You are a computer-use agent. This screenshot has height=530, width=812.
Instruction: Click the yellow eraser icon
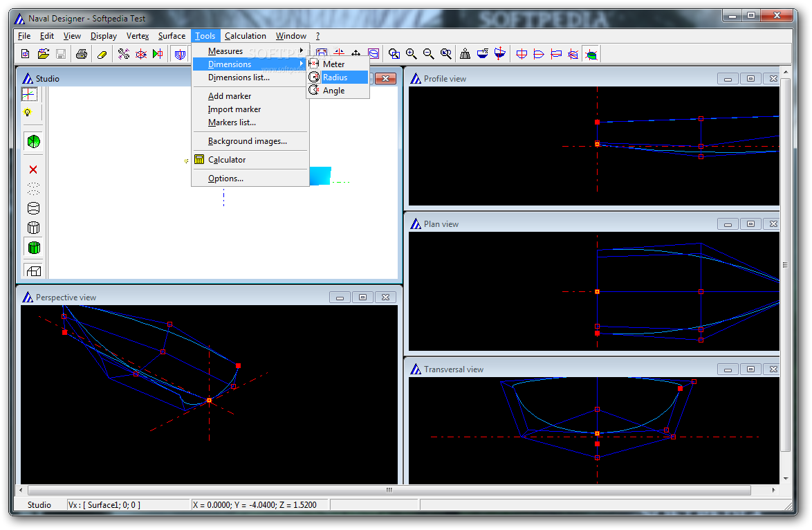click(x=102, y=54)
